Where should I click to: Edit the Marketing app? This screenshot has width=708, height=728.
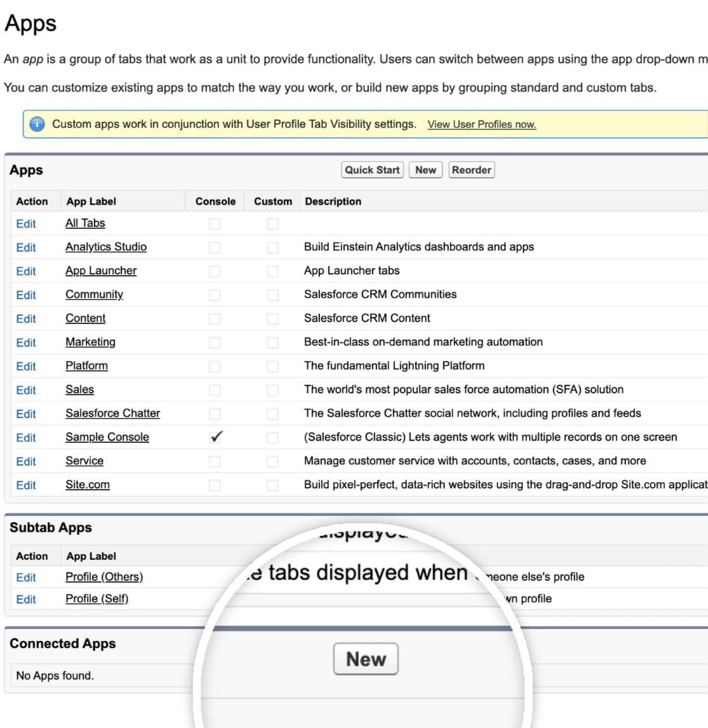click(26, 342)
